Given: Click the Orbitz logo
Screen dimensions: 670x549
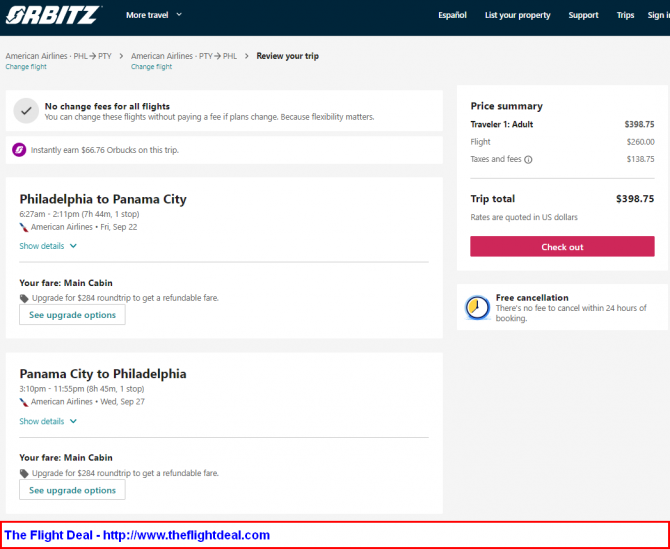Looking at the screenshot, I should (x=53, y=15).
